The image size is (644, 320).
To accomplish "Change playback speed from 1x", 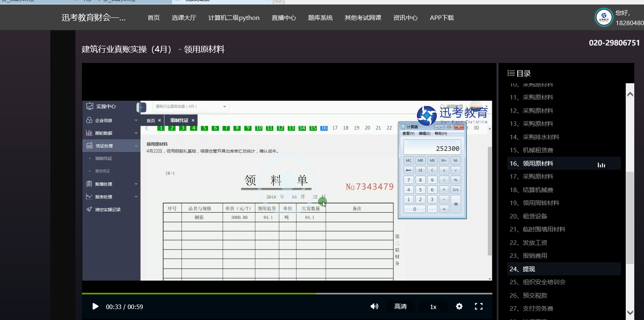I will (433, 307).
